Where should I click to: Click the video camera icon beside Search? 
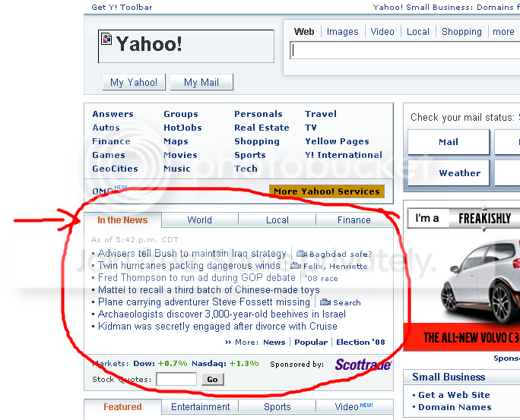click(325, 302)
